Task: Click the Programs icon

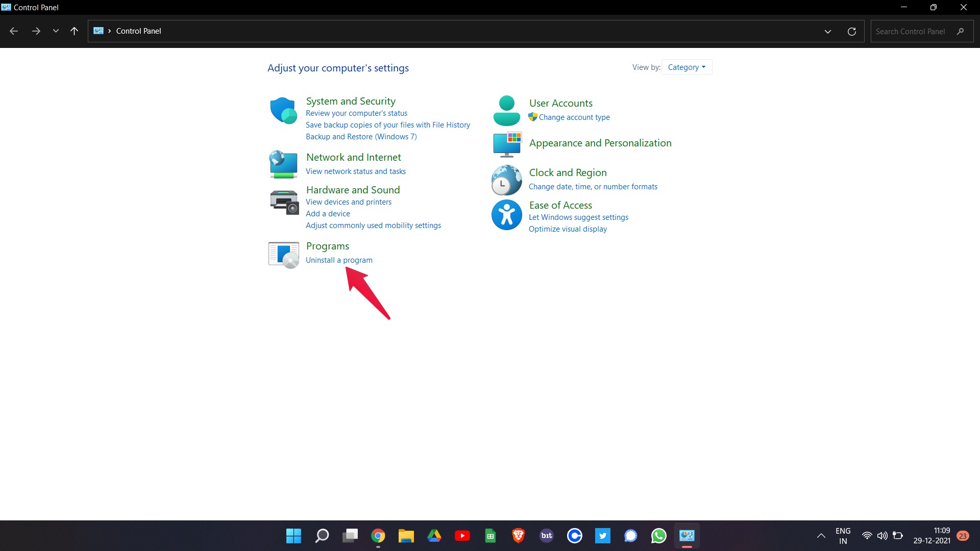Action: click(283, 254)
